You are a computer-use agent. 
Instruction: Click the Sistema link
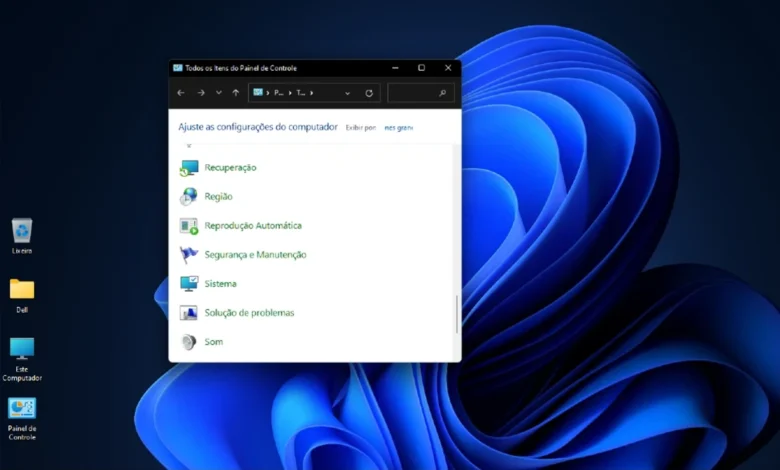coord(220,283)
